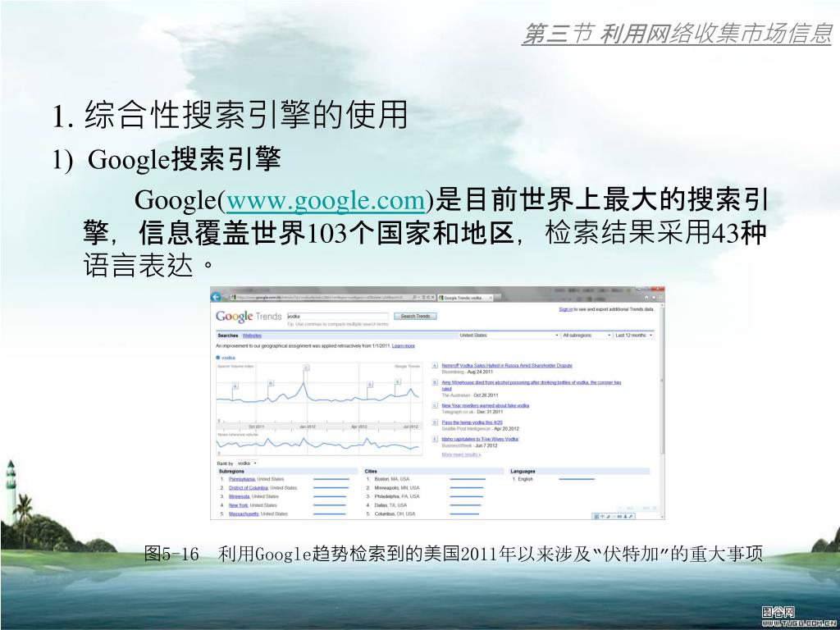Viewport: 840px width, 630px height.
Task: Click the browser back arrow button
Action: 216,297
